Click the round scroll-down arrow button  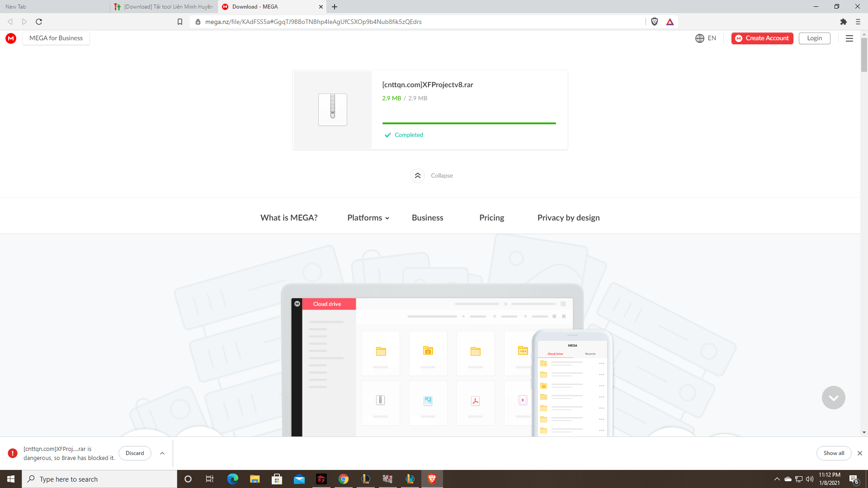(834, 398)
